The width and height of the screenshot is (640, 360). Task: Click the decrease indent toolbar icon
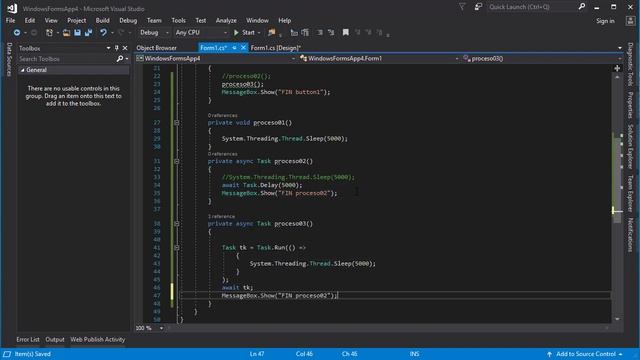pos(294,33)
